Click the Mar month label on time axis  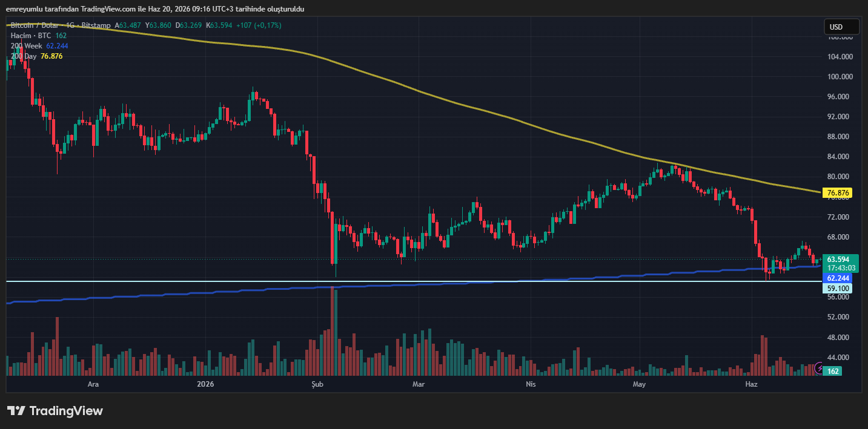click(418, 384)
